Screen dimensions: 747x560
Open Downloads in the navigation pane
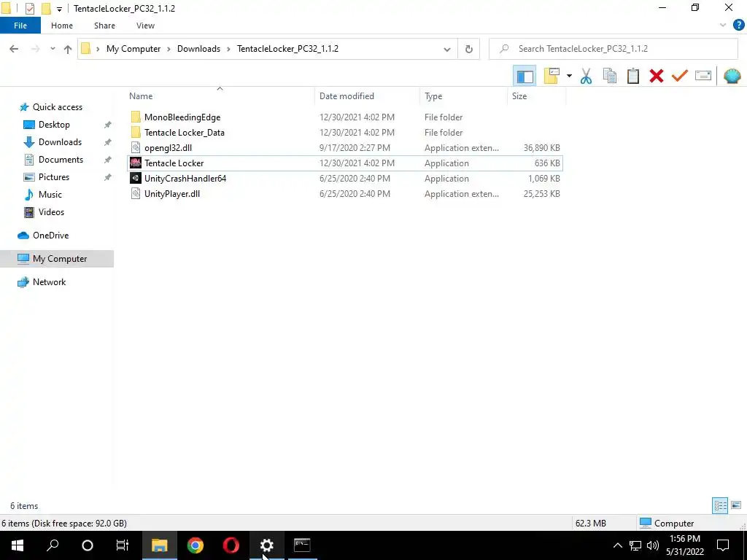tap(60, 142)
